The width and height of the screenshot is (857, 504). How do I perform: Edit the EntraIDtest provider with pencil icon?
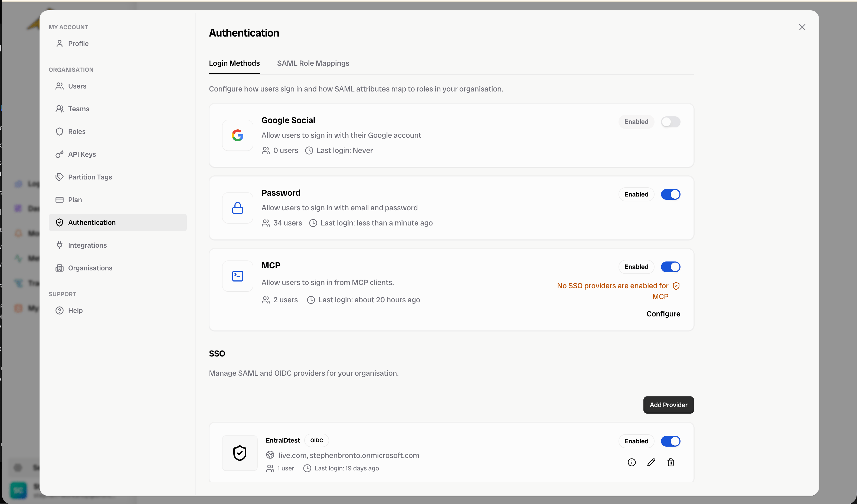tap(651, 462)
